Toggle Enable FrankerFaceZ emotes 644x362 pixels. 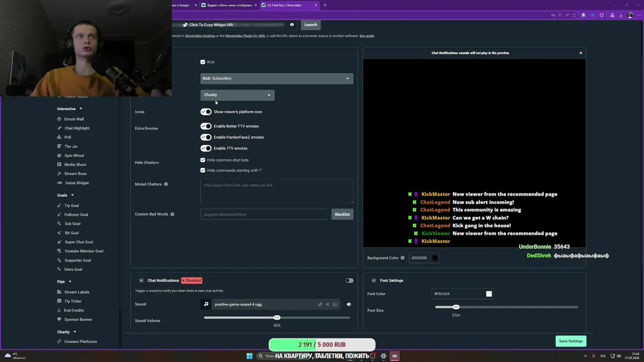pyautogui.click(x=206, y=137)
